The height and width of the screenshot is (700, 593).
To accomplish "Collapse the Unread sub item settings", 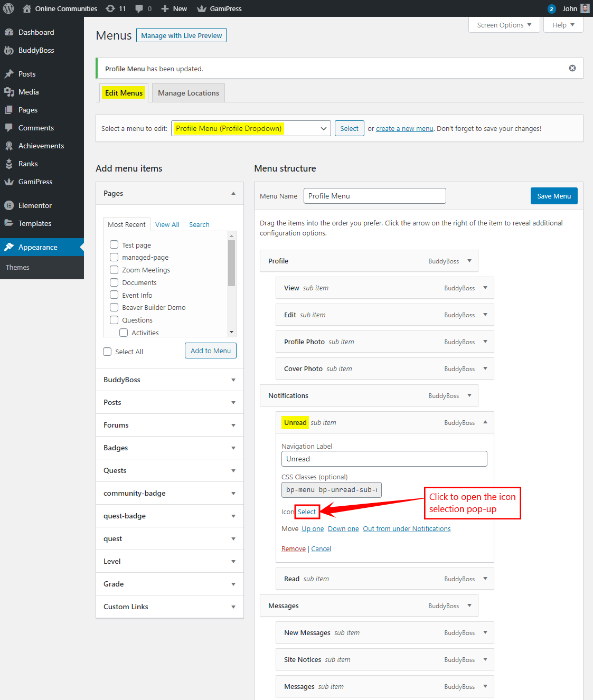I will click(x=485, y=422).
